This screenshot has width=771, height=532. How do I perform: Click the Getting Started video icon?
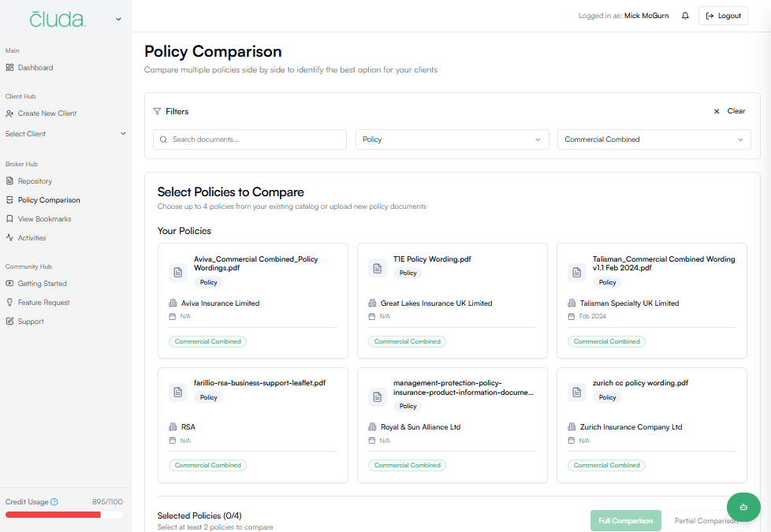point(9,283)
